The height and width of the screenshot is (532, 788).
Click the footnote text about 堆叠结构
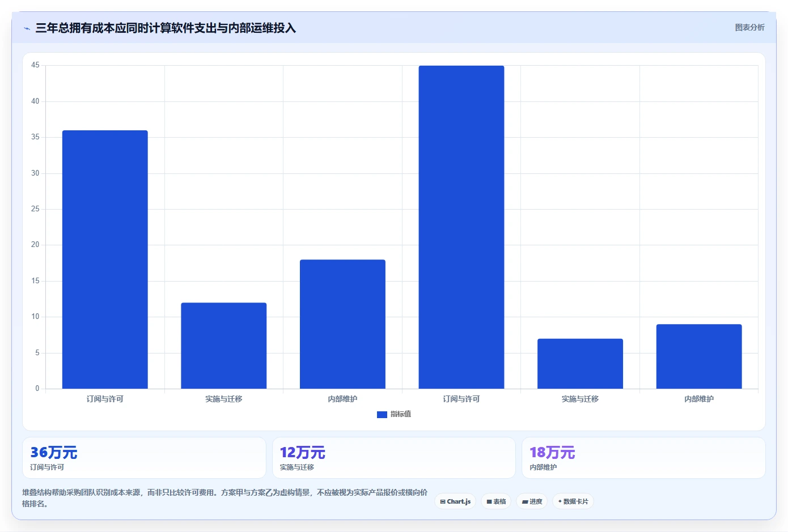tap(225, 498)
